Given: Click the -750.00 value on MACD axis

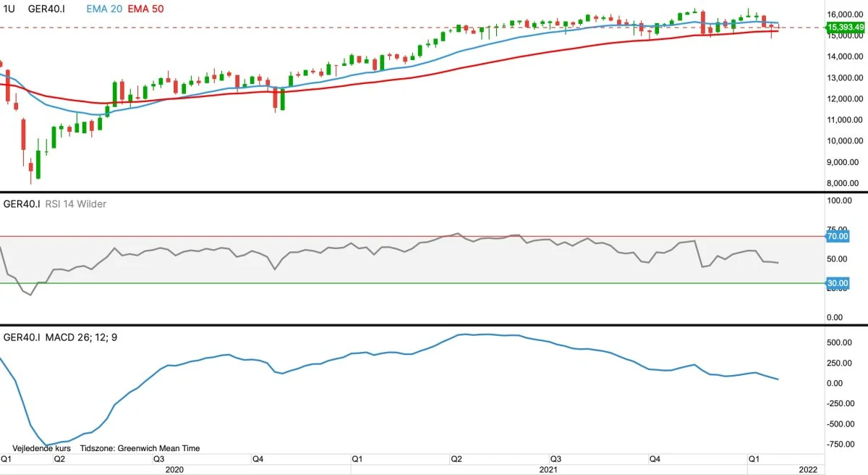Looking at the screenshot, I should tap(842, 445).
